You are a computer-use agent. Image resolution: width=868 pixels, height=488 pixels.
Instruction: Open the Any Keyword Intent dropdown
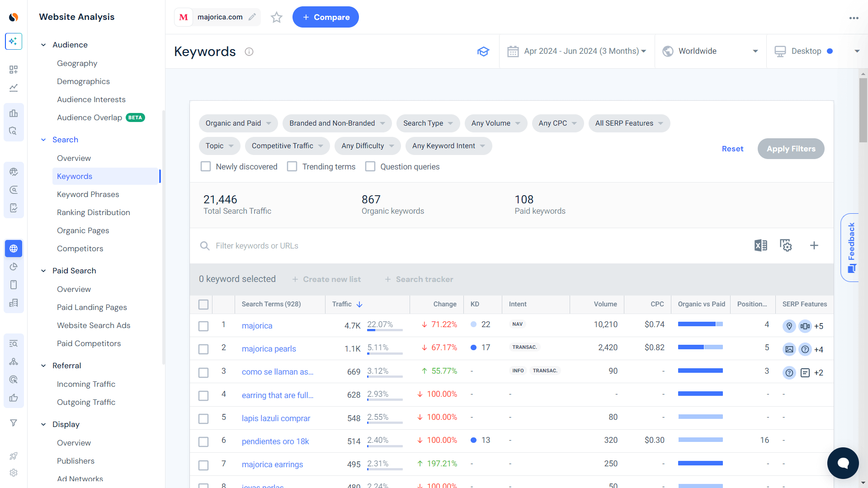pos(448,146)
